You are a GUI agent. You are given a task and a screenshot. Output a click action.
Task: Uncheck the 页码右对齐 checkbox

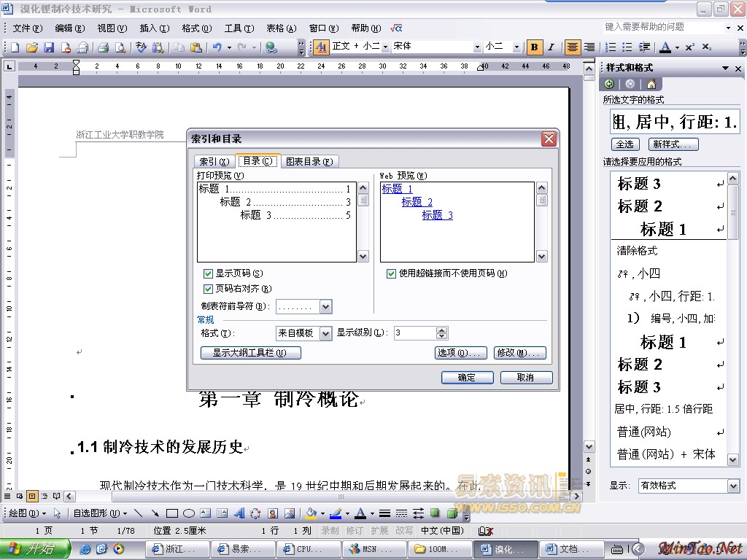[x=209, y=289]
